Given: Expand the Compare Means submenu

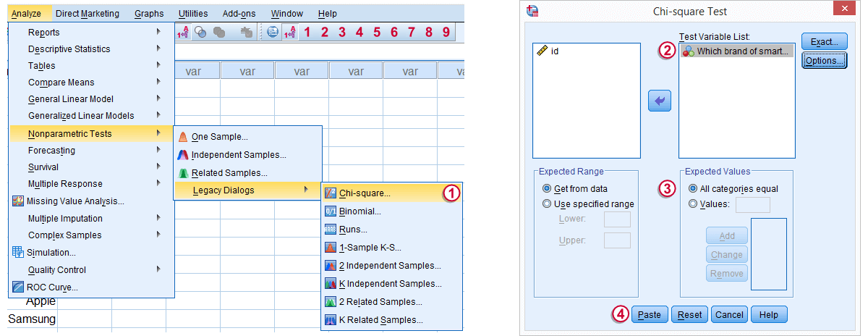Looking at the screenshot, I should click(91, 82).
